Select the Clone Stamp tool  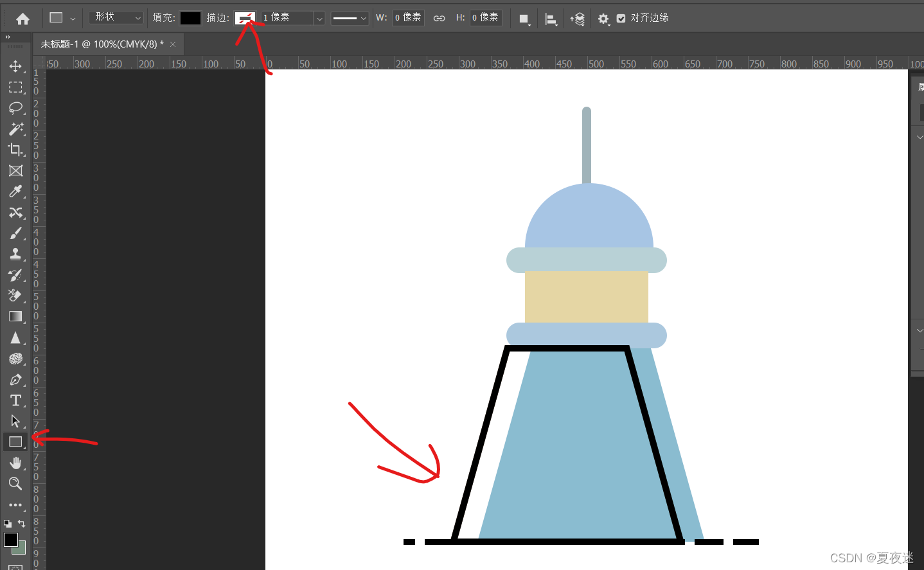(15, 254)
